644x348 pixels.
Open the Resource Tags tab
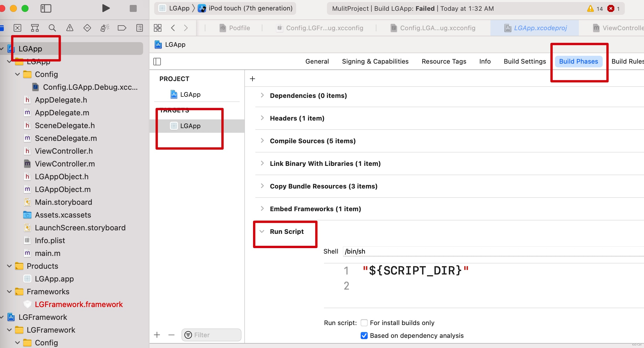[444, 61]
